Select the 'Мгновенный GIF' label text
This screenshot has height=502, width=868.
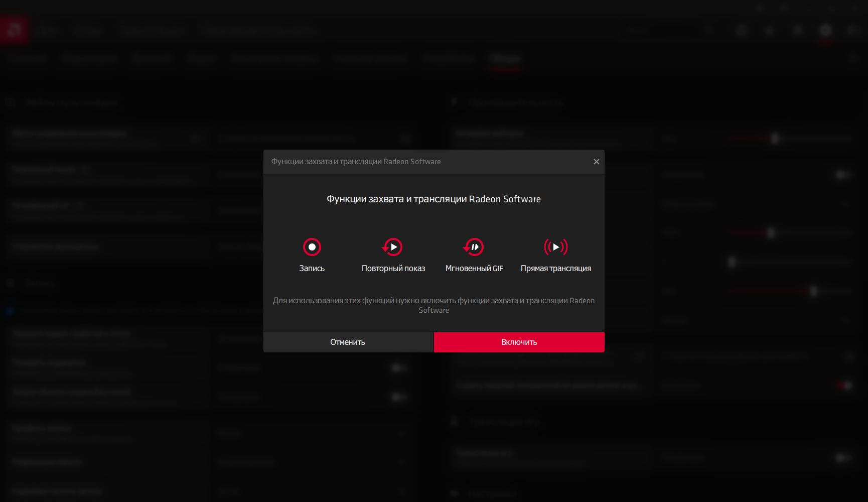474,269
